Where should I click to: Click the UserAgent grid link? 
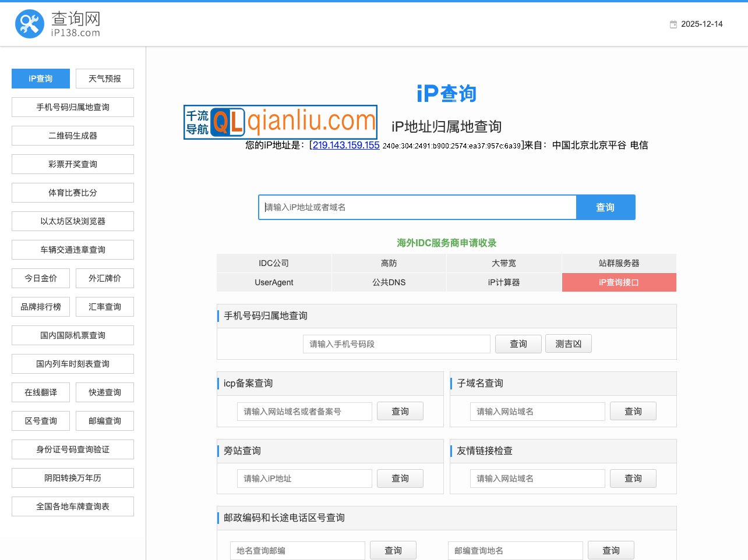[x=274, y=282]
